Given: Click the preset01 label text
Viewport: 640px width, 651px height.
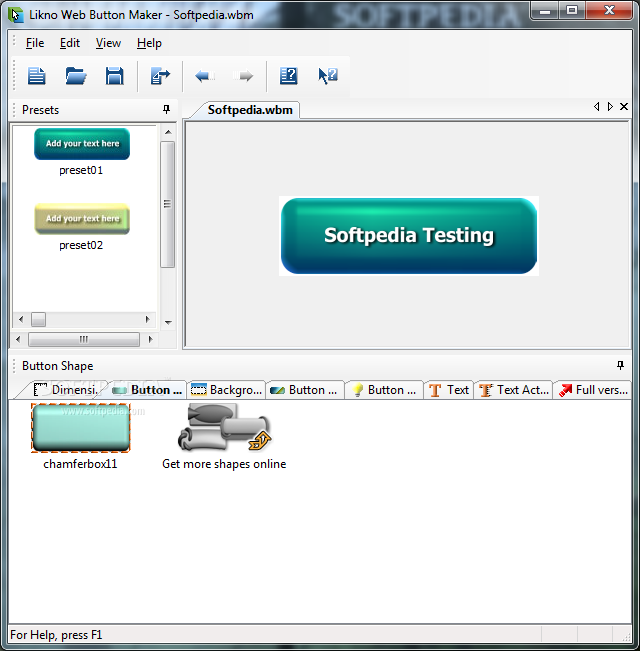Looking at the screenshot, I should point(81,170).
